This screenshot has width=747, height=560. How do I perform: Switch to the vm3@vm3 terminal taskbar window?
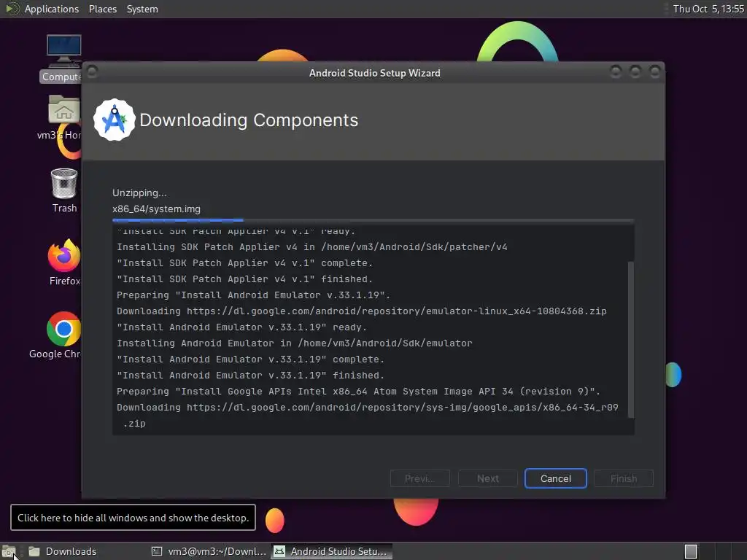pos(209,551)
